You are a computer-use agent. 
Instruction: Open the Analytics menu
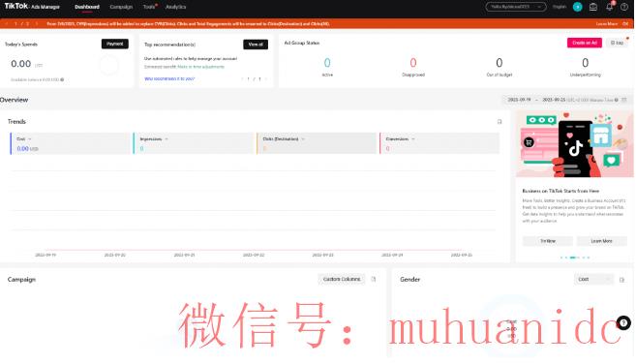click(175, 7)
